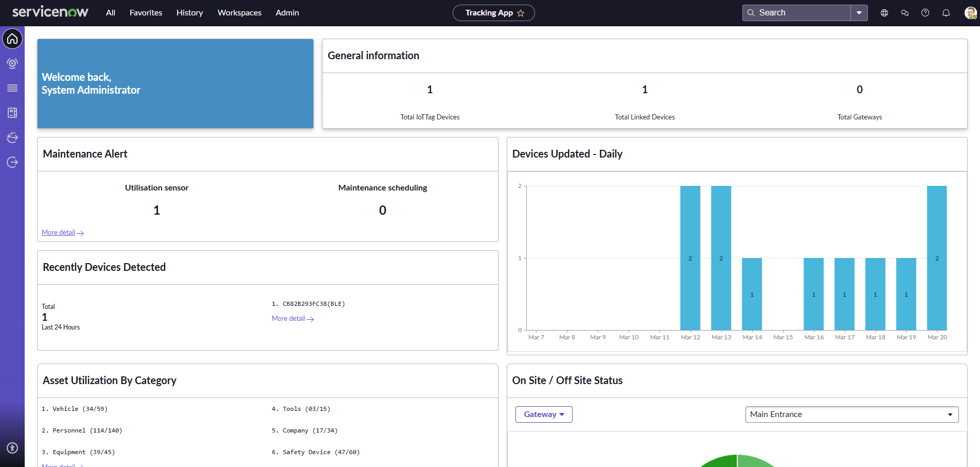Screen dimensions: 980x467
Task: Click the Equipment (39/45) category row
Action: tap(78, 452)
